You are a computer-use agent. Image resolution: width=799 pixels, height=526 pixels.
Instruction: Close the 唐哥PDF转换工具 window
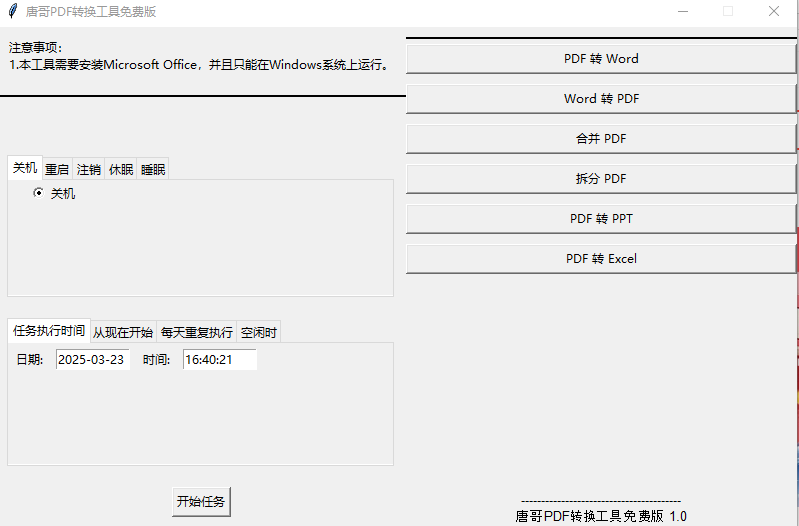[774, 11]
